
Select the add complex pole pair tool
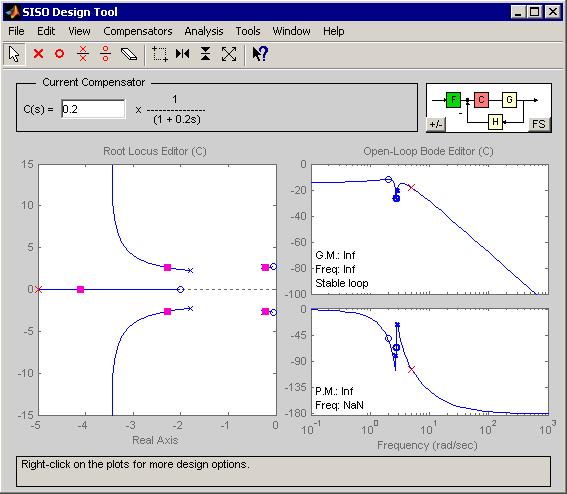(83, 54)
